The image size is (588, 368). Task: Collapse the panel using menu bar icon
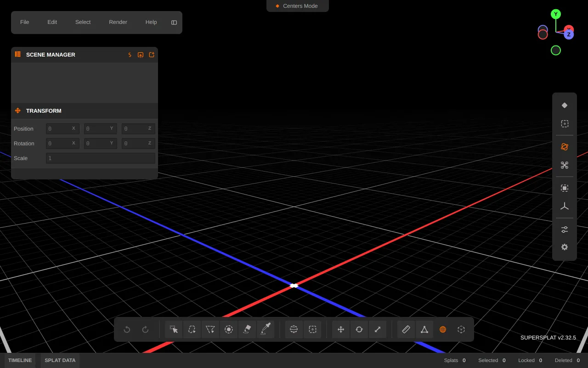pyautogui.click(x=174, y=23)
